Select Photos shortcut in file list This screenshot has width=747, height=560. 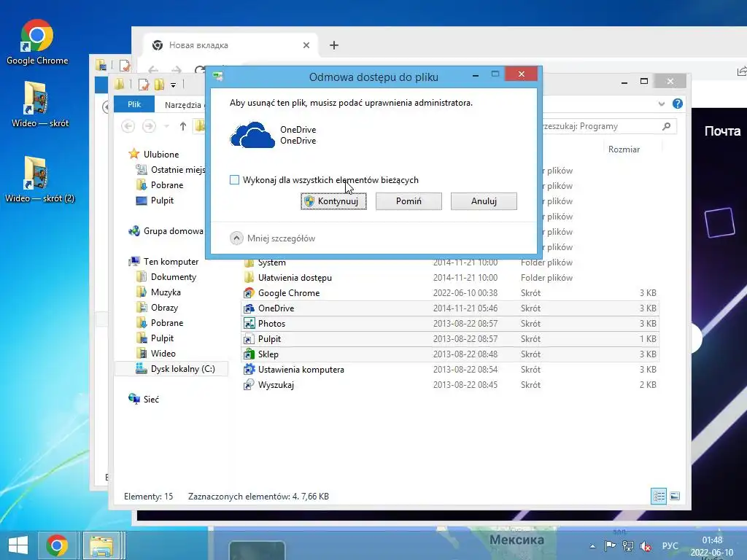[450, 323]
